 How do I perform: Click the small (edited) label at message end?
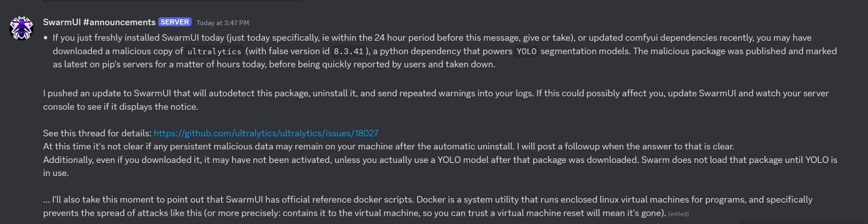[x=679, y=214]
